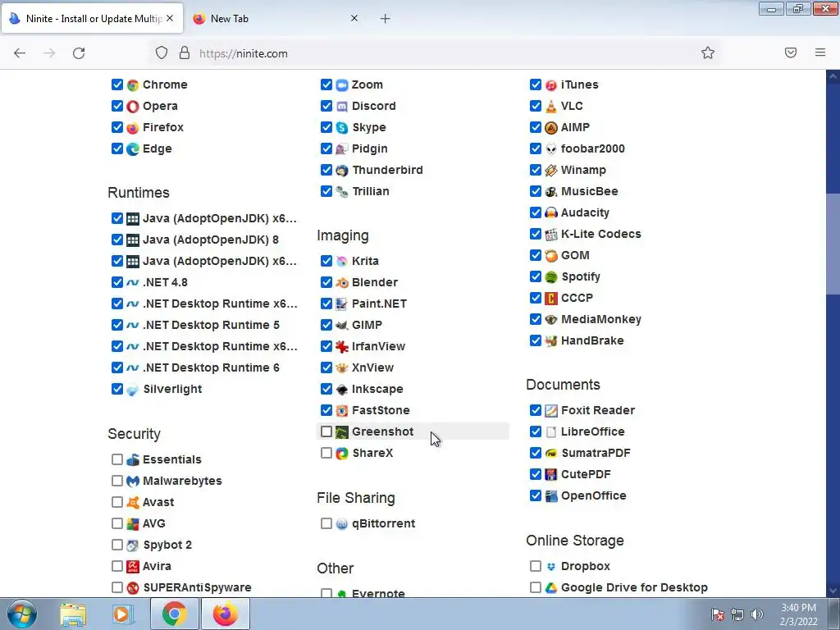The image size is (840, 630).
Task: Click the Avast icon
Action: tap(133, 503)
